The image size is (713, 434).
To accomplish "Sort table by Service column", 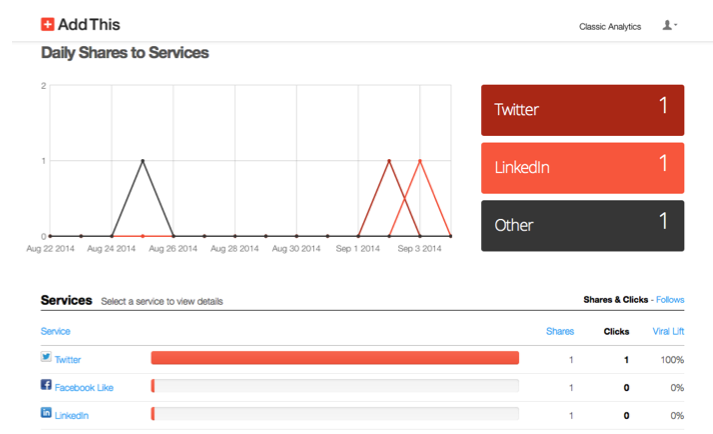I will click(x=55, y=331).
